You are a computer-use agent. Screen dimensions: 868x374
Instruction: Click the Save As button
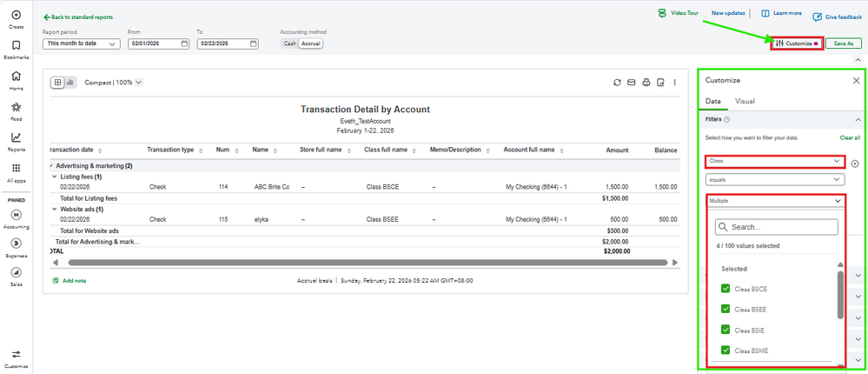click(x=844, y=43)
